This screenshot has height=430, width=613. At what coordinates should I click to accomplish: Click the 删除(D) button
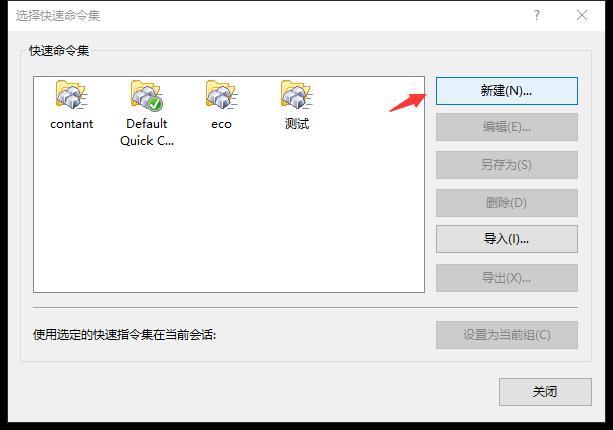(x=507, y=202)
